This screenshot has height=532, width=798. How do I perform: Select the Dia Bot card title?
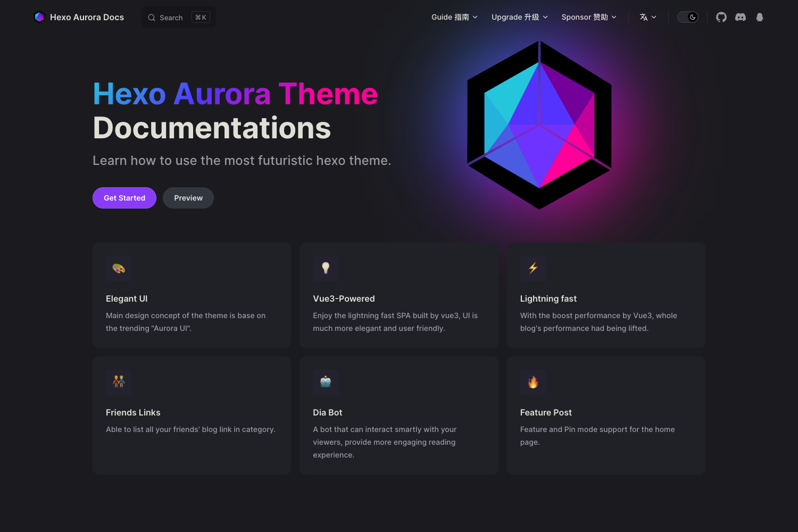tap(327, 413)
